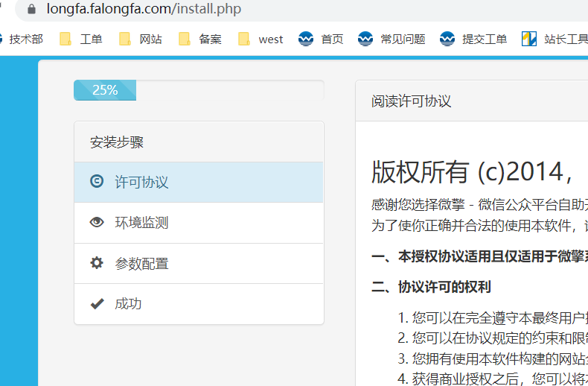
Task: Expand the 工单 bookmark folder
Action: tap(81, 39)
